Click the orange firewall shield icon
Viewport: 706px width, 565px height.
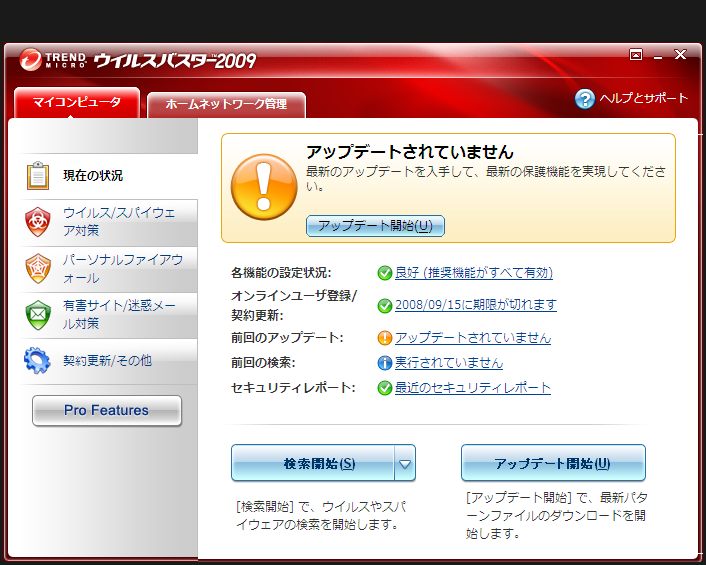click(x=38, y=269)
